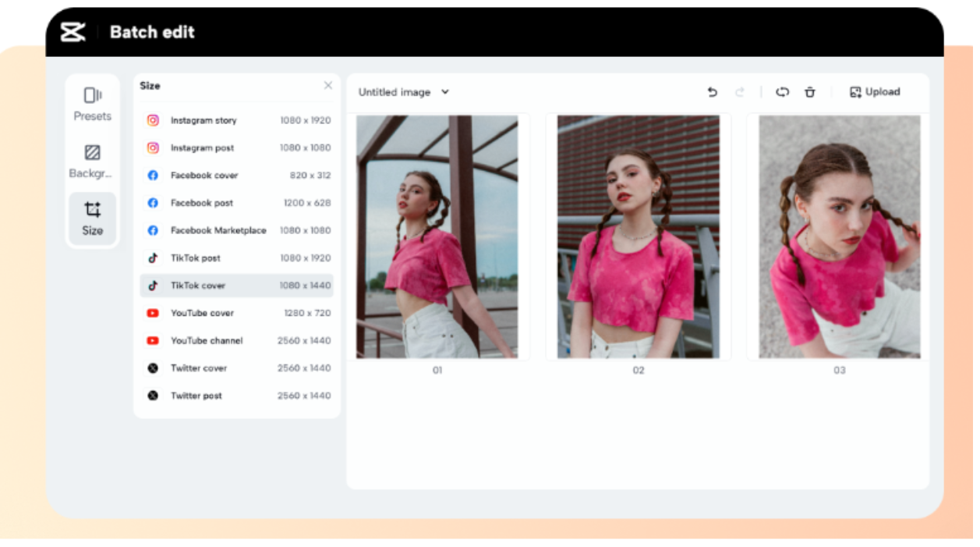This screenshot has height=547, width=980.
Task: Switch to the Size tab
Action: (x=93, y=219)
